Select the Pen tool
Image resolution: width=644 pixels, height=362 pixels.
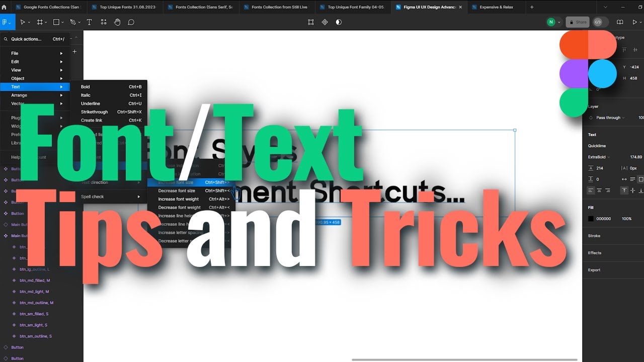72,22
